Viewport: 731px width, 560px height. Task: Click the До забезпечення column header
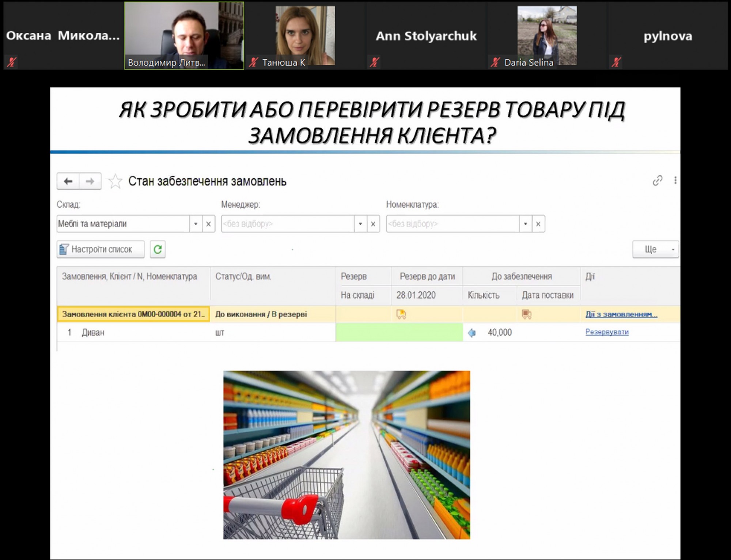[522, 276]
